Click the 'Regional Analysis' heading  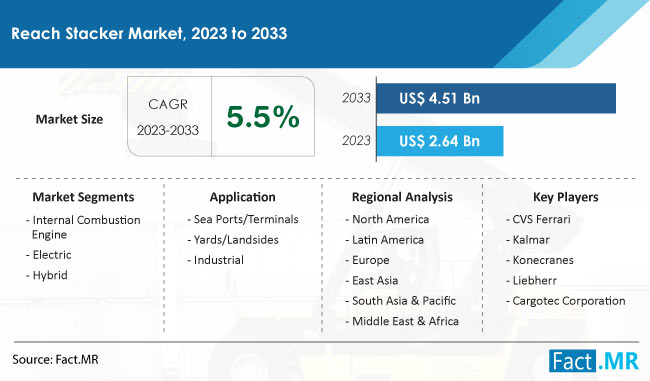click(x=402, y=197)
